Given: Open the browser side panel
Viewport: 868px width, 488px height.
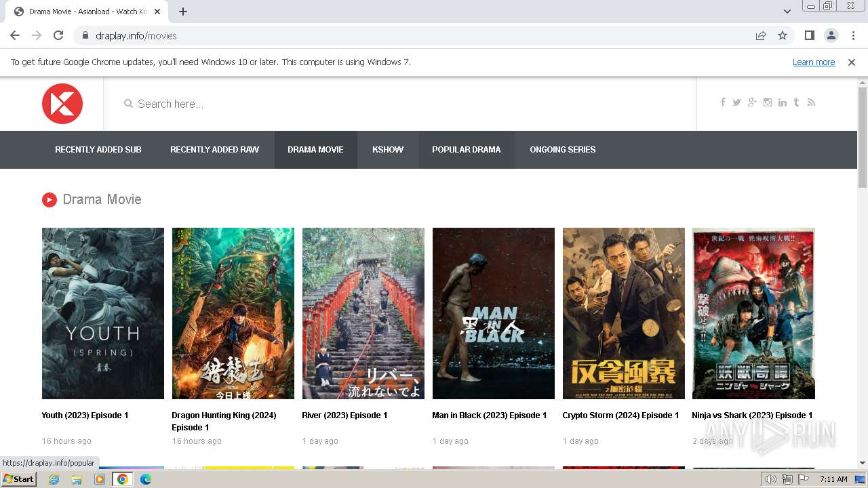Looking at the screenshot, I should point(809,35).
